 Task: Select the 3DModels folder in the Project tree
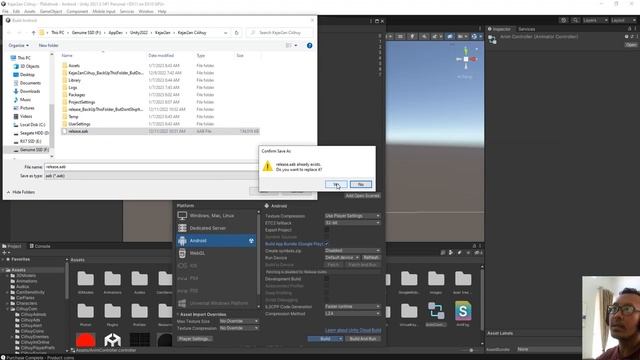(25, 276)
